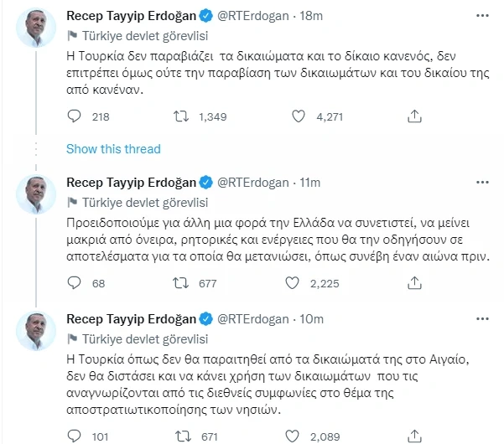Open the profile avatar on the 11m tweet
504x444 pixels.
pyautogui.click(x=36, y=194)
